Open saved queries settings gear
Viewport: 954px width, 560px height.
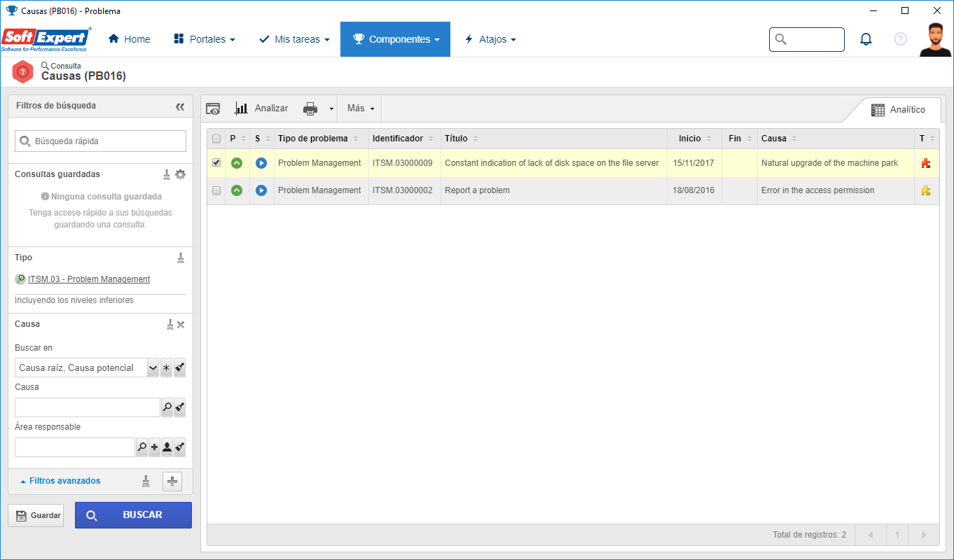click(180, 174)
